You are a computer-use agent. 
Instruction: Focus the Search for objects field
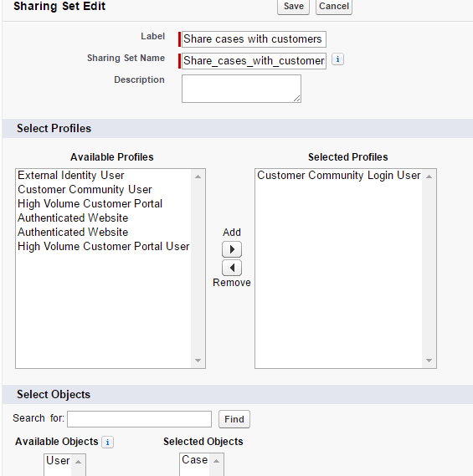[x=140, y=419]
